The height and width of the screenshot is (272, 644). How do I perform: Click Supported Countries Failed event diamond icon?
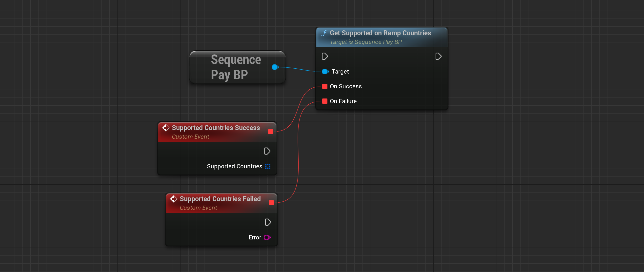tap(174, 199)
